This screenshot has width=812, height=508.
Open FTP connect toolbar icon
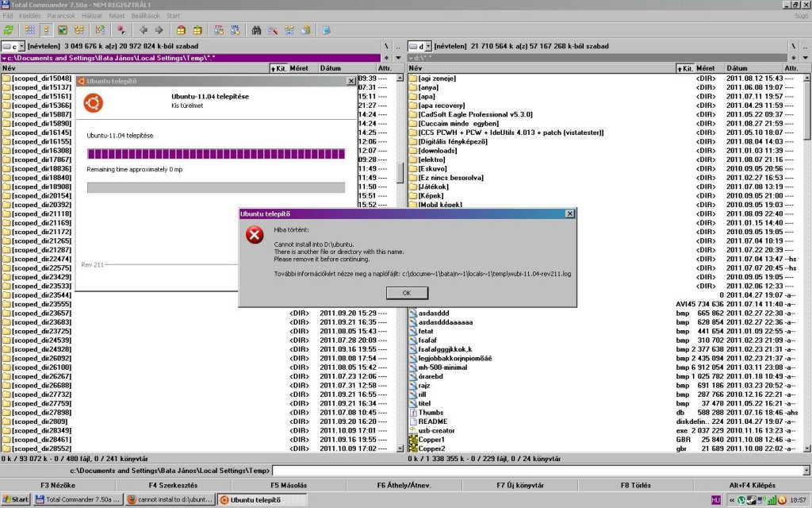point(219,30)
